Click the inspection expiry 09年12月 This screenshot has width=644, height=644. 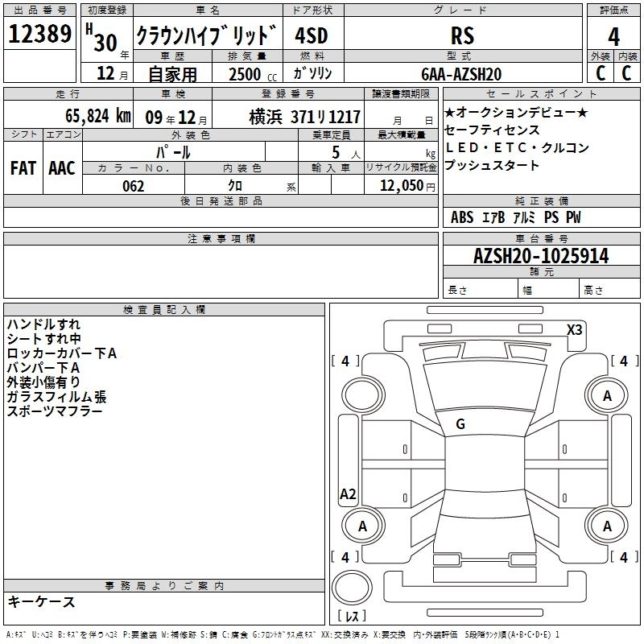[x=176, y=118]
